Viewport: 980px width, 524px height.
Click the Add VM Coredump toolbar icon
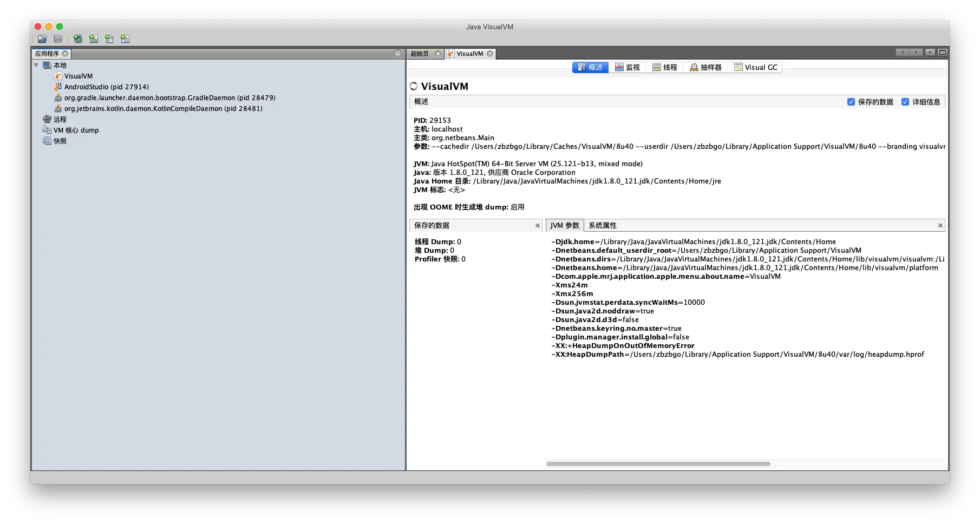[x=109, y=39]
